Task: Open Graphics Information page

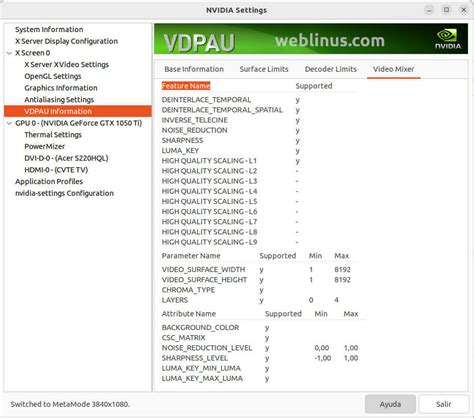Action: [61, 88]
